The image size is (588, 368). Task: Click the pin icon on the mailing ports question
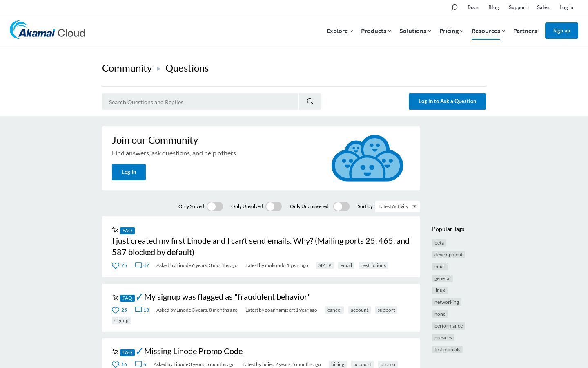click(x=115, y=230)
